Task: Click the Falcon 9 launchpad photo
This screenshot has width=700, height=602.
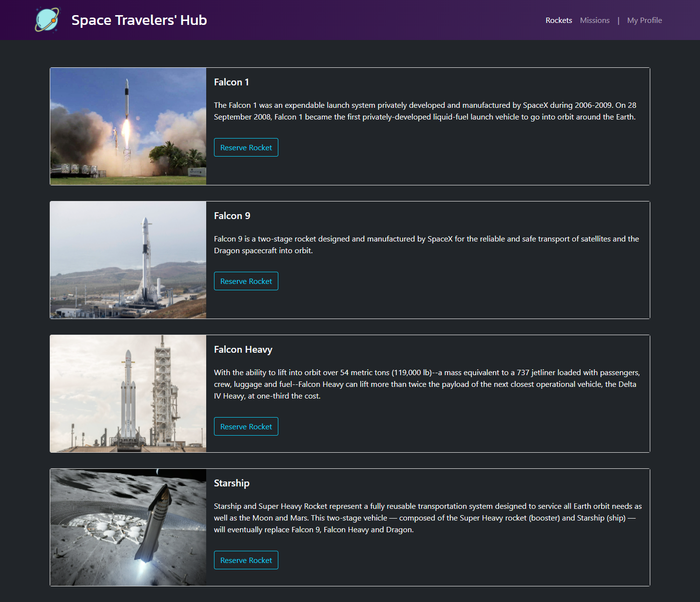Action: click(128, 260)
